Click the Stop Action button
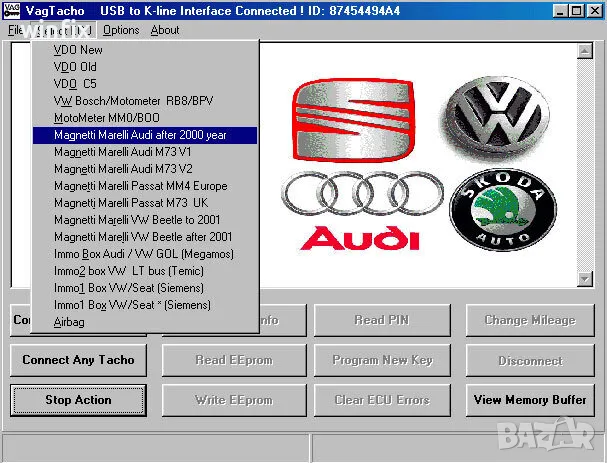 (79, 400)
